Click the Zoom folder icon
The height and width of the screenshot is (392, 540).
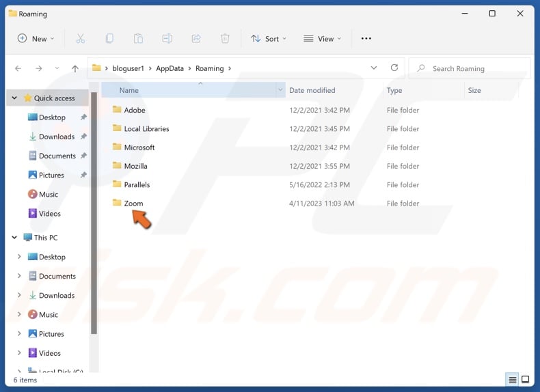tap(117, 203)
